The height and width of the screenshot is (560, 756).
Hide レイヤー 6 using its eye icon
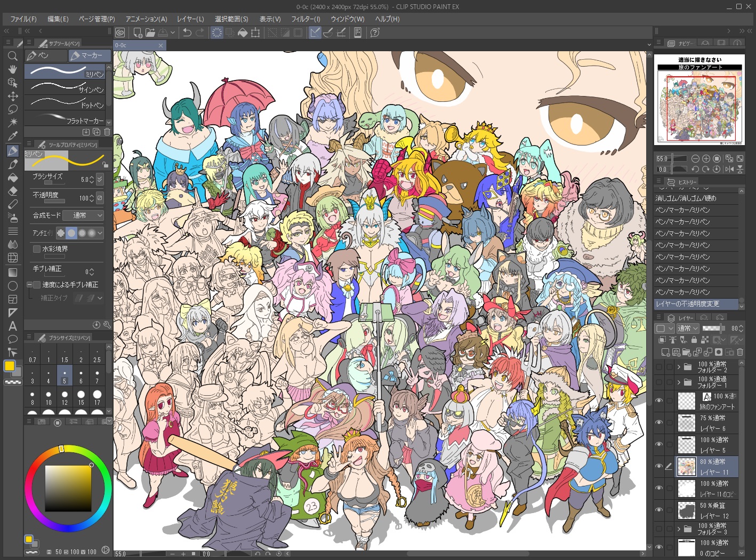pyautogui.click(x=659, y=422)
